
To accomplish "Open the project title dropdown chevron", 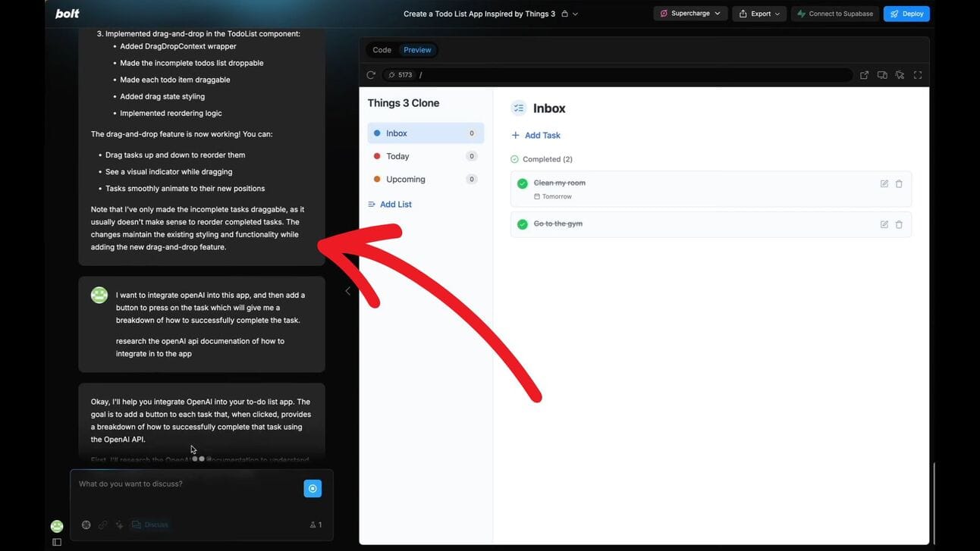I will click(576, 14).
